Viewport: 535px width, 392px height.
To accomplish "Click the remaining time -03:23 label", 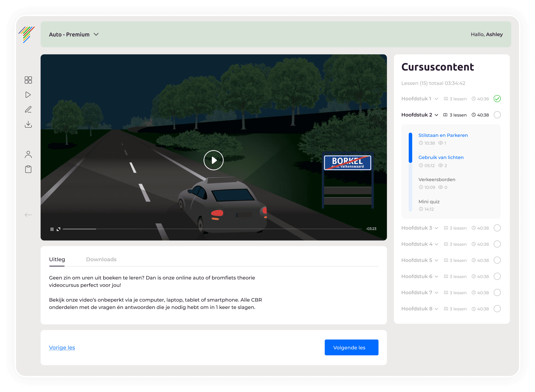I will click(371, 229).
